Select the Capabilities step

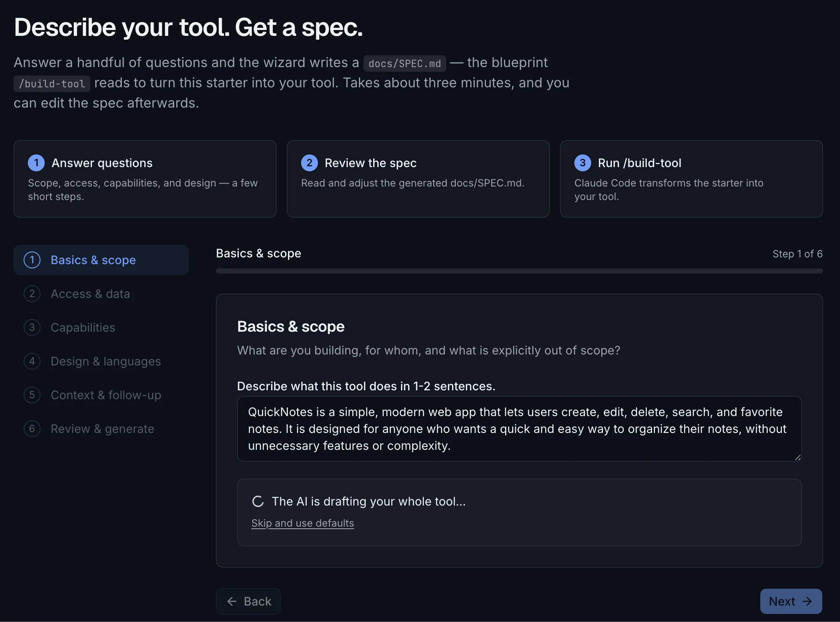point(101,327)
